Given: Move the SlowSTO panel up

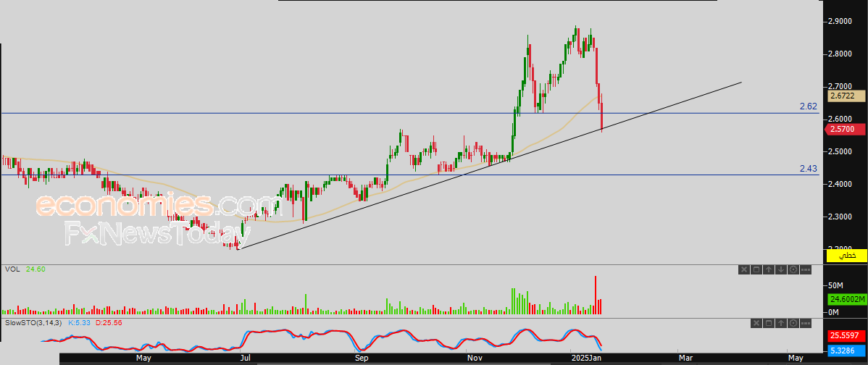Looking at the screenshot, I should (x=781, y=323).
